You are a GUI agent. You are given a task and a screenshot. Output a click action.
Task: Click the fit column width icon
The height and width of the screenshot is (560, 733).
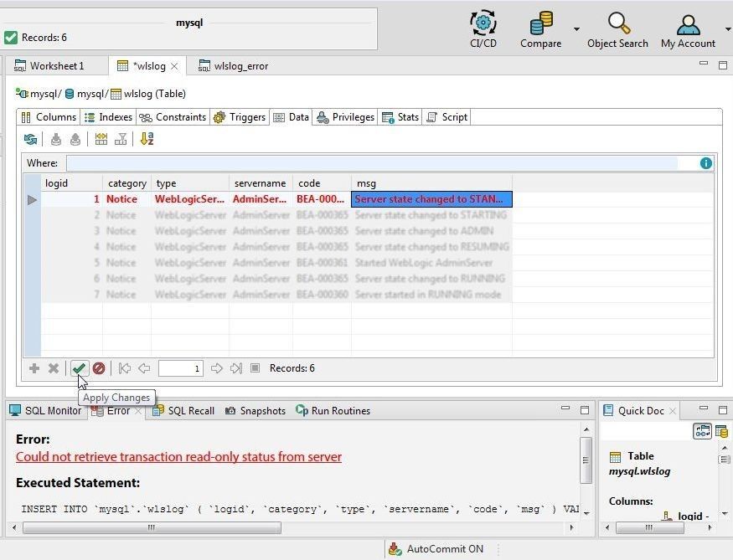coord(101,139)
